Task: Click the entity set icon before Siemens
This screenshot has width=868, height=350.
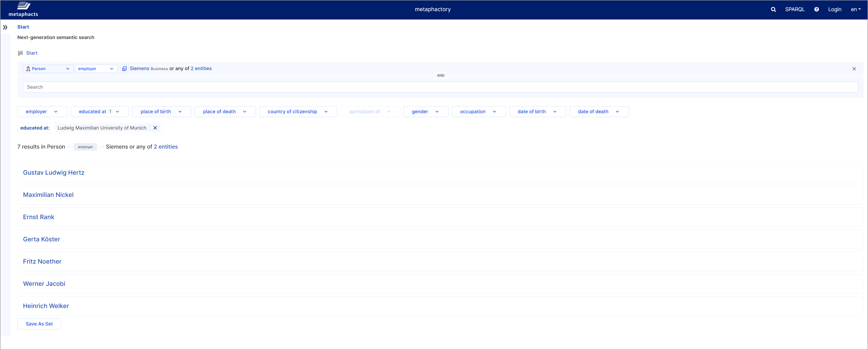Action: [124, 69]
